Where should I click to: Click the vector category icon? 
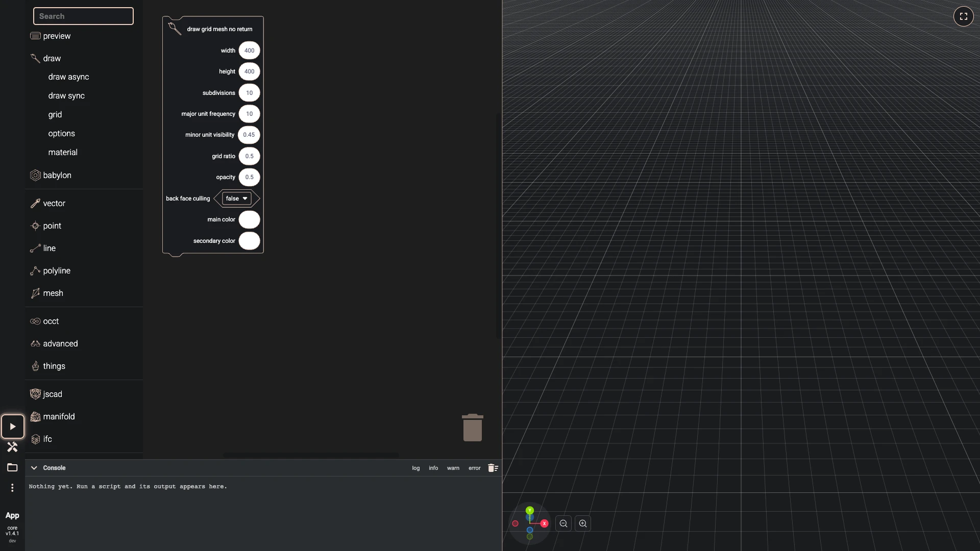pyautogui.click(x=35, y=203)
